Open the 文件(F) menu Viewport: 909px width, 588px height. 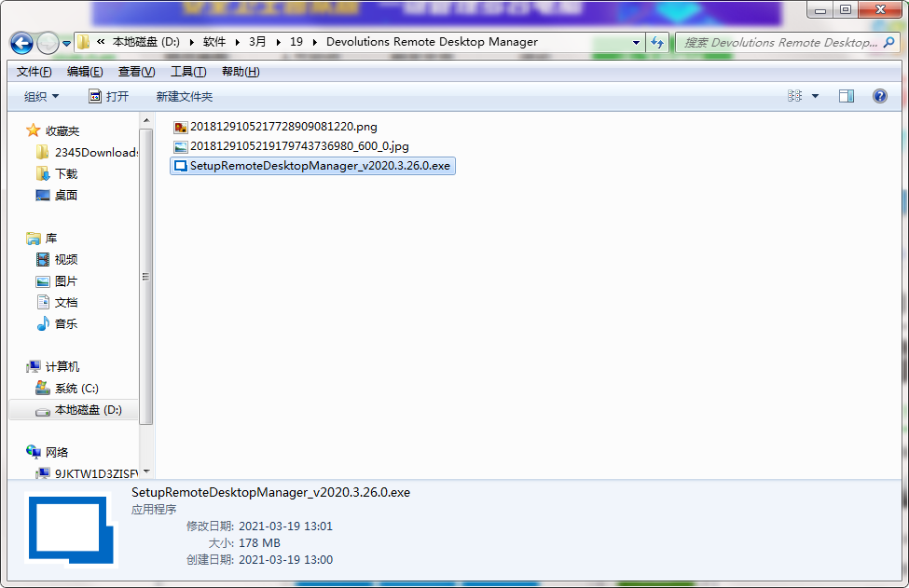pyautogui.click(x=34, y=72)
